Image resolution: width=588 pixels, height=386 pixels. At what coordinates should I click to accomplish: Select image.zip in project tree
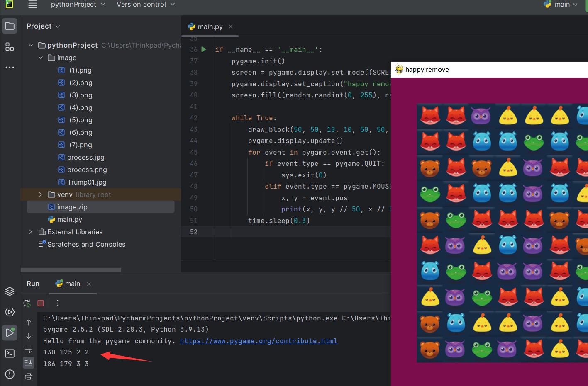pyautogui.click(x=100, y=207)
